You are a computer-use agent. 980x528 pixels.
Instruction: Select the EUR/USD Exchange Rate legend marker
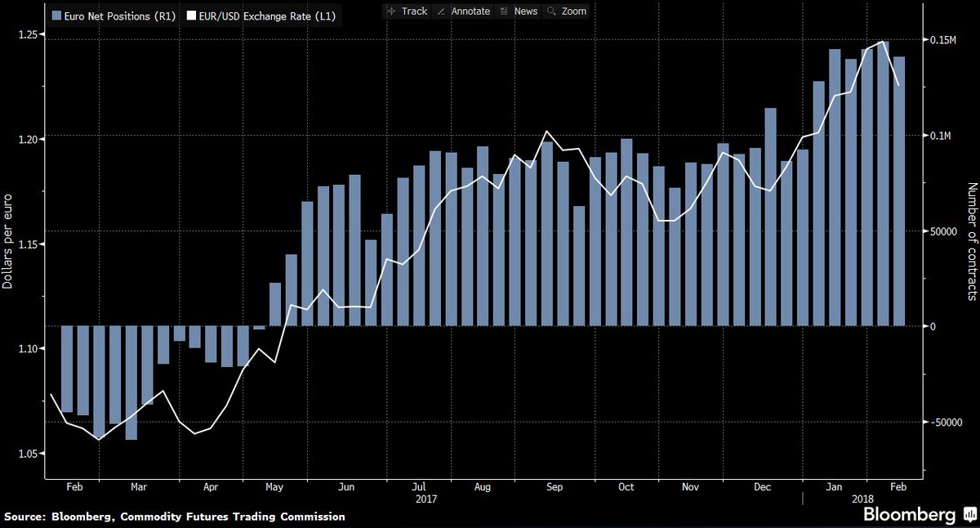191,15
